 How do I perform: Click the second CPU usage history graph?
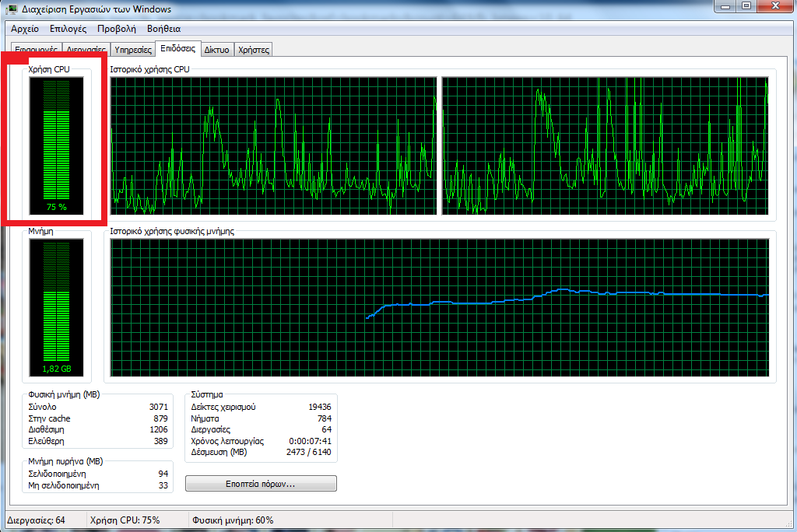(605, 145)
